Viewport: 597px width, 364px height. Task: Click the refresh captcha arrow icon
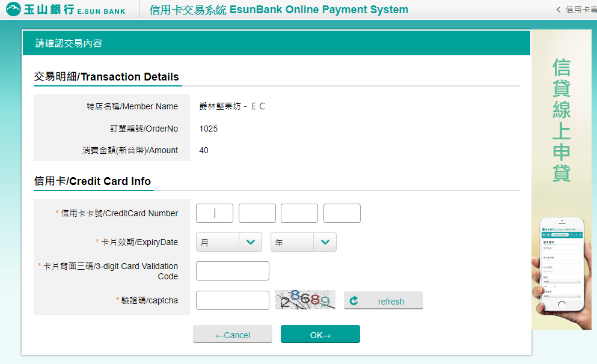pos(354,301)
